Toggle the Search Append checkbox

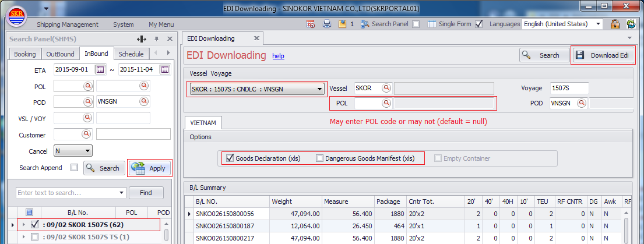click(x=74, y=167)
